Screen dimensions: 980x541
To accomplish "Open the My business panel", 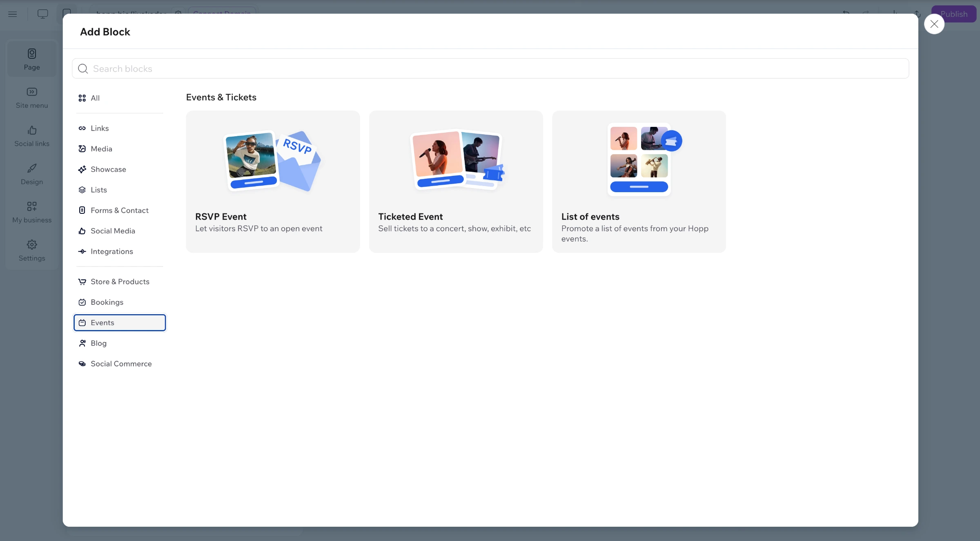I will [x=32, y=213].
